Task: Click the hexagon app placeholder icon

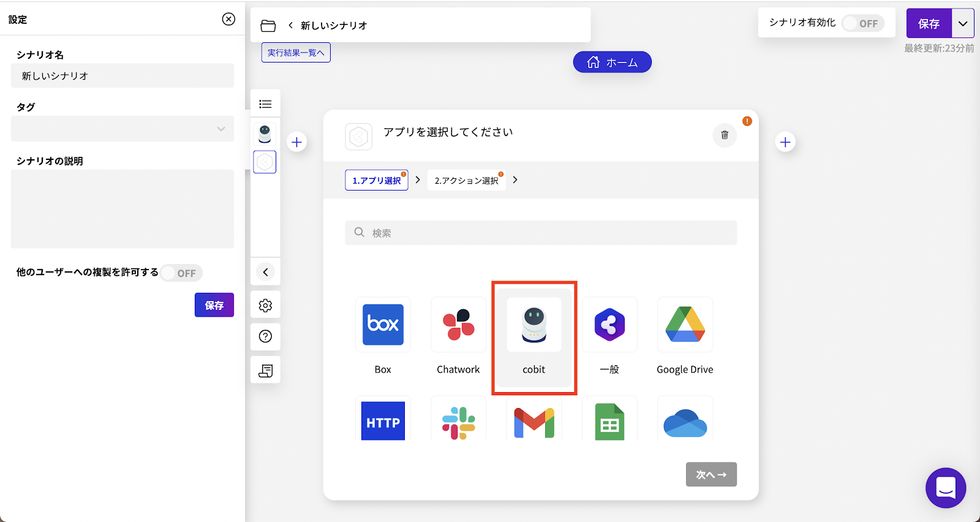Action: coord(359,137)
